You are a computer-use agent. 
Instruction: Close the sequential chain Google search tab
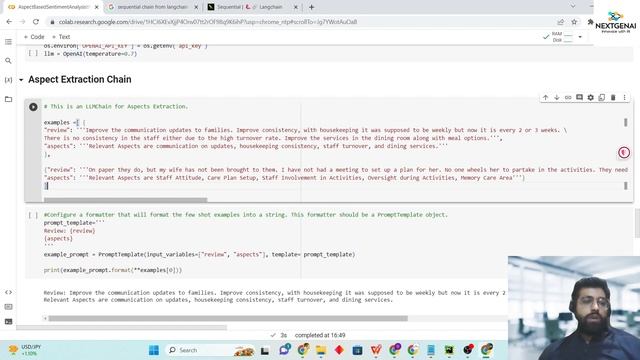point(196,7)
